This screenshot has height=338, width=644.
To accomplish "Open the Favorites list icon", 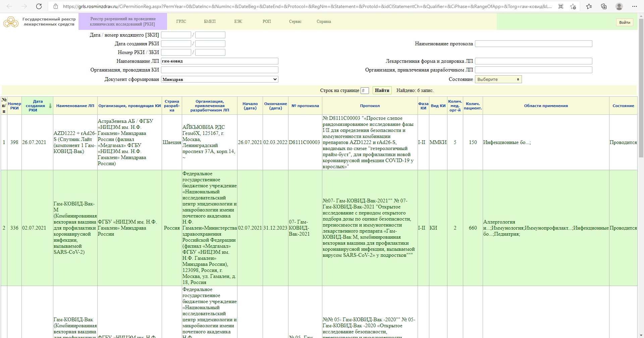I will pyautogui.click(x=589, y=6).
